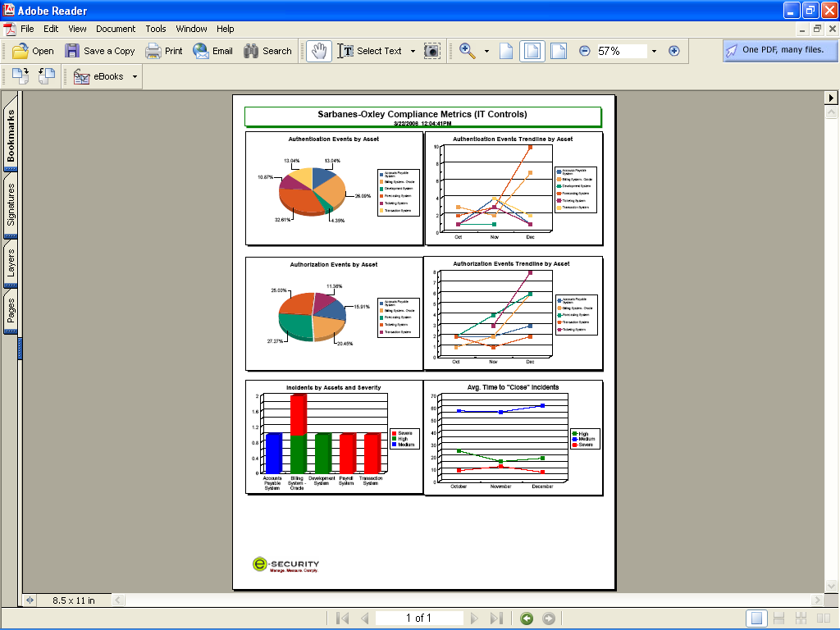This screenshot has height=630, width=840.
Task: Rotate page clockwise icon
Action: 21,76
